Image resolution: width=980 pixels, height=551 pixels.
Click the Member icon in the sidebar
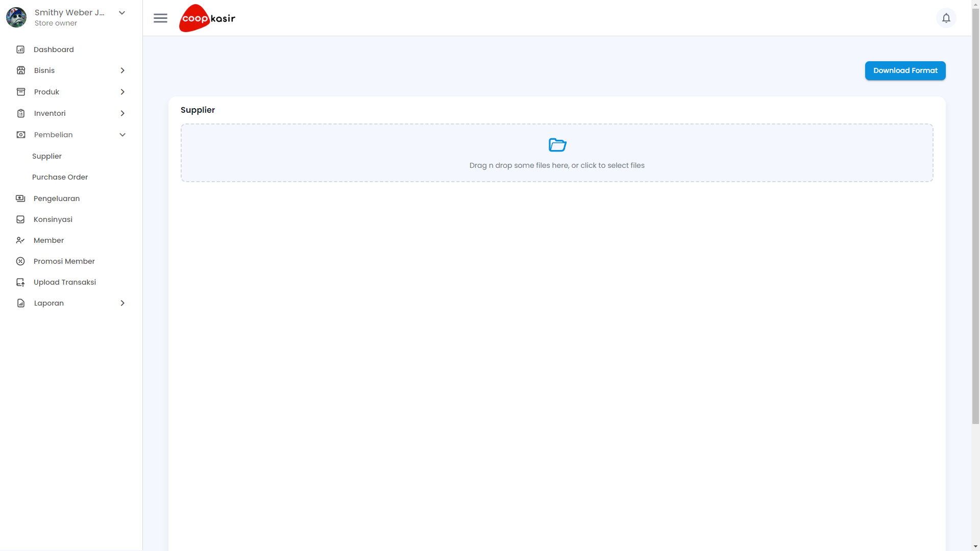point(20,240)
